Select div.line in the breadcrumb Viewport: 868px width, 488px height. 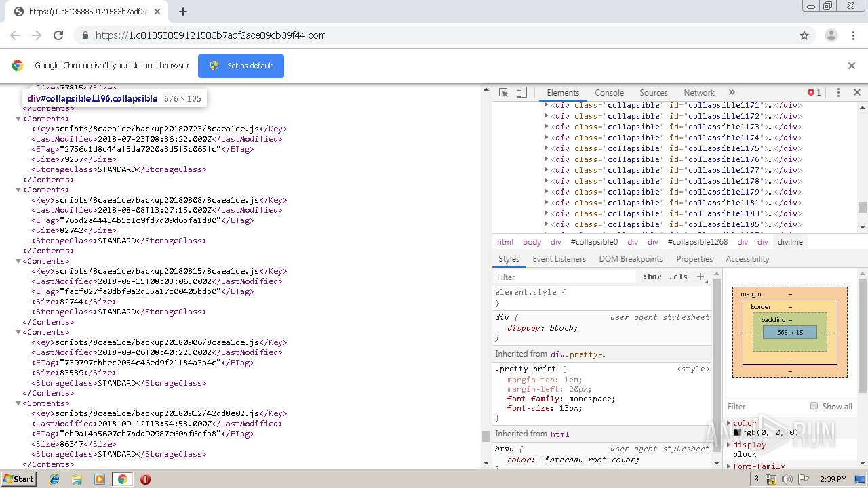pyautogui.click(x=790, y=242)
